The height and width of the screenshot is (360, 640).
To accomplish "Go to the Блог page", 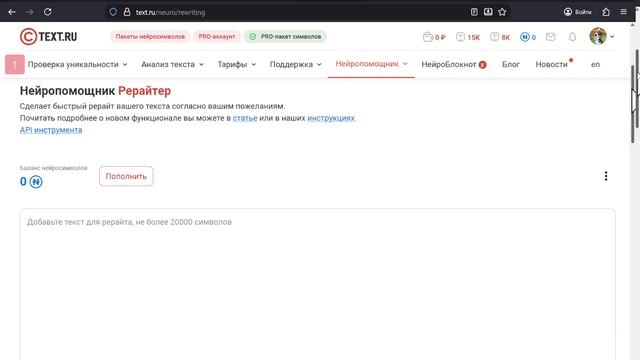I will click(x=511, y=64).
